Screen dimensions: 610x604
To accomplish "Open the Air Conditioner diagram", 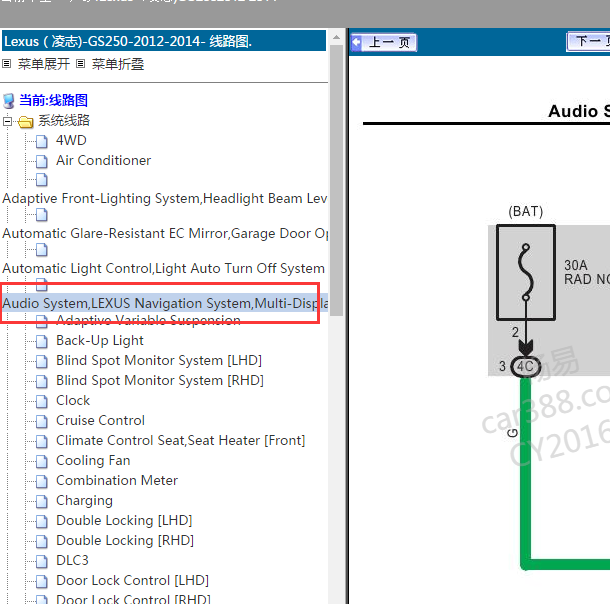I will 103,160.
